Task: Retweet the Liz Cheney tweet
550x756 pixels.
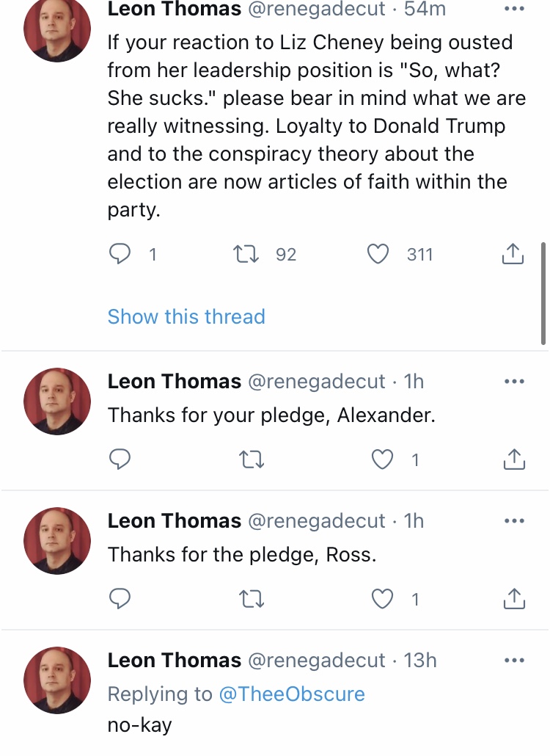Action: tap(246, 254)
